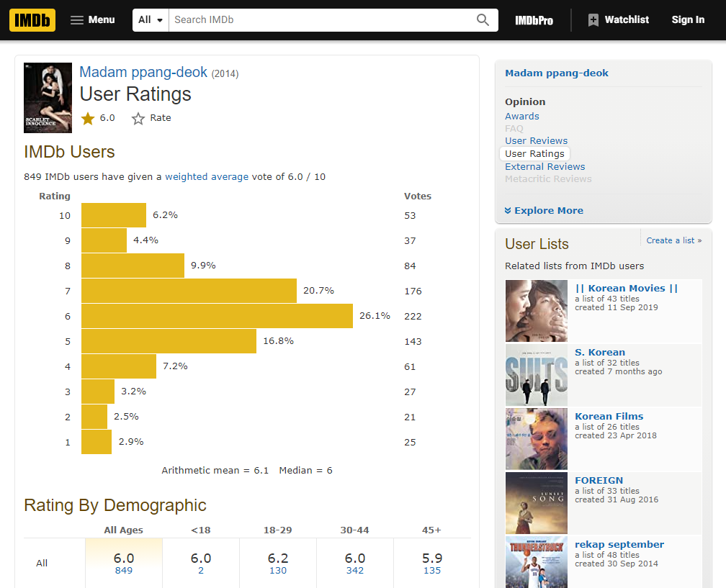Open the 30-44 vote count 342
726x588 pixels.
pyautogui.click(x=354, y=571)
